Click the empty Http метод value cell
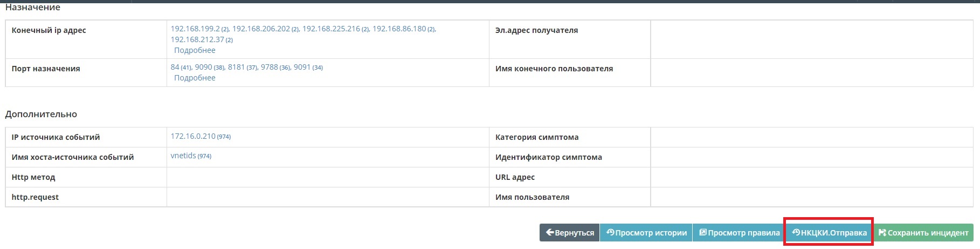Screen dimensions: 980x249 click(x=328, y=177)
